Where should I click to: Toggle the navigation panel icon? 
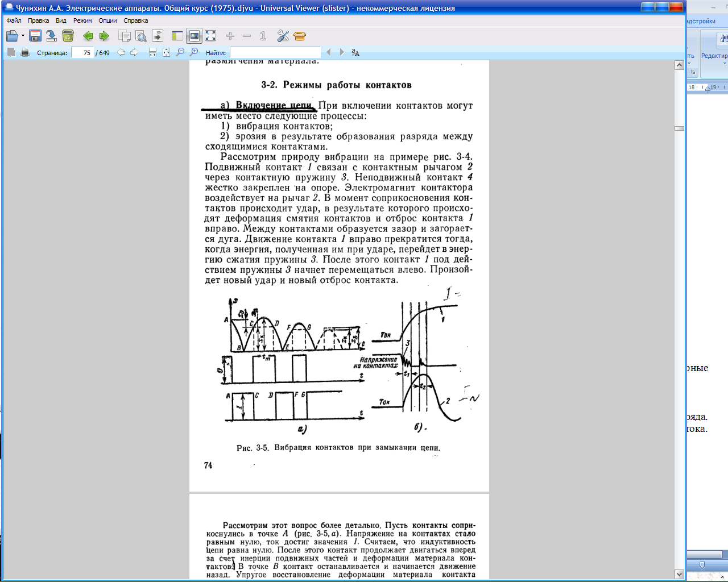(x=177, y=36)
